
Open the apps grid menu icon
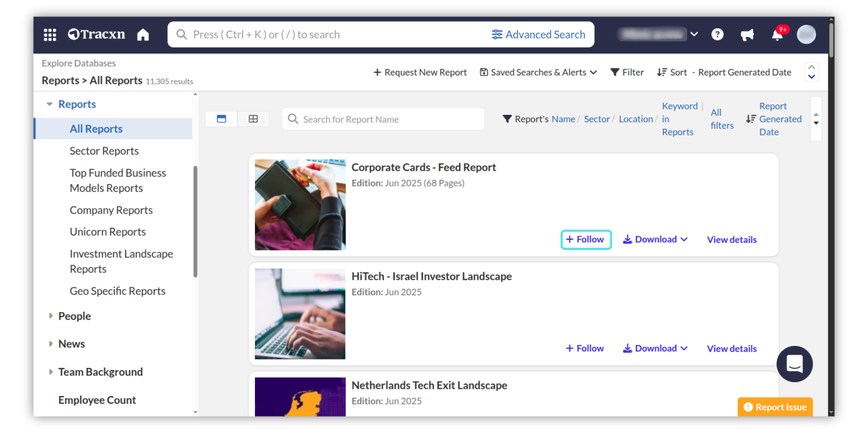click(x=50, y=35)
